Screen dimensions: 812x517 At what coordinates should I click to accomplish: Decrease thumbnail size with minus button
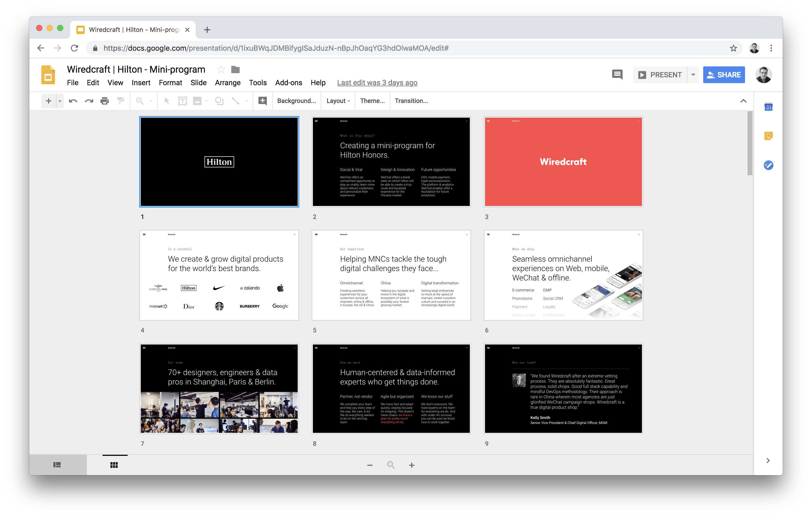pos(370,465)
